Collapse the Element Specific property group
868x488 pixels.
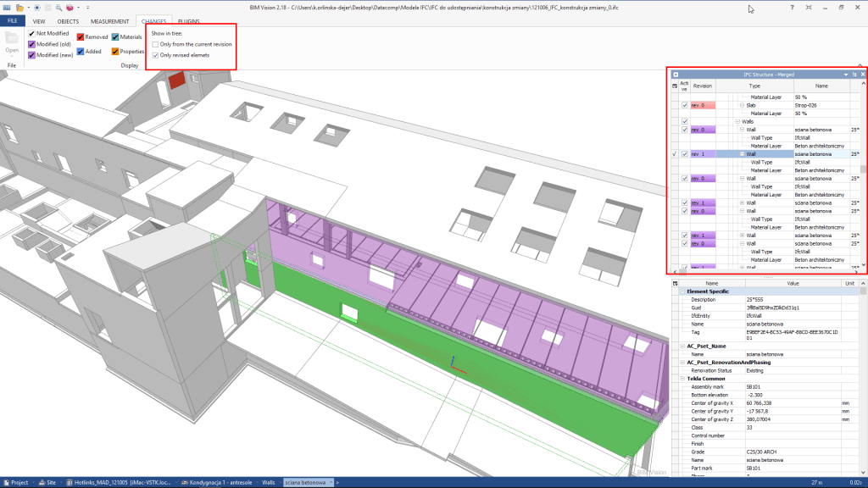click(x=682, y=291)
